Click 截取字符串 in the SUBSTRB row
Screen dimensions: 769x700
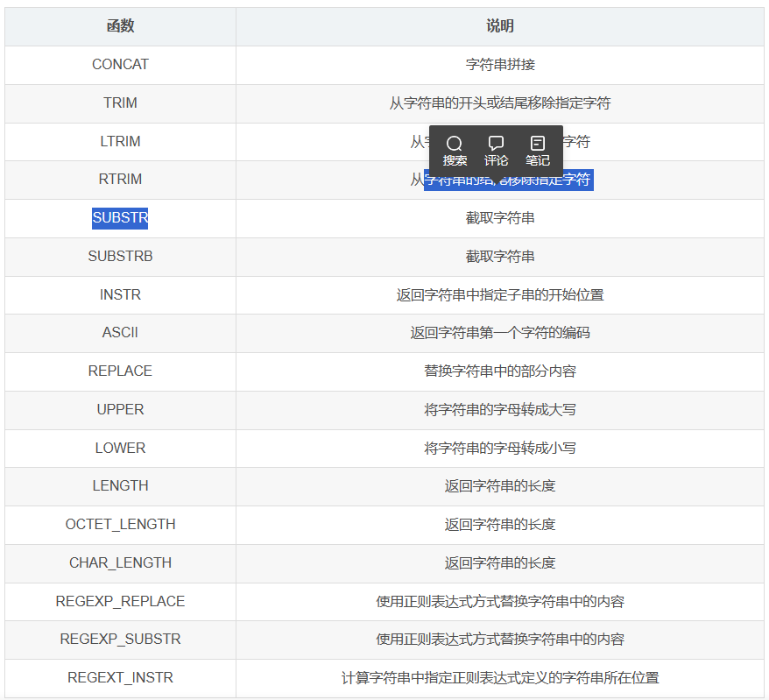500,256
